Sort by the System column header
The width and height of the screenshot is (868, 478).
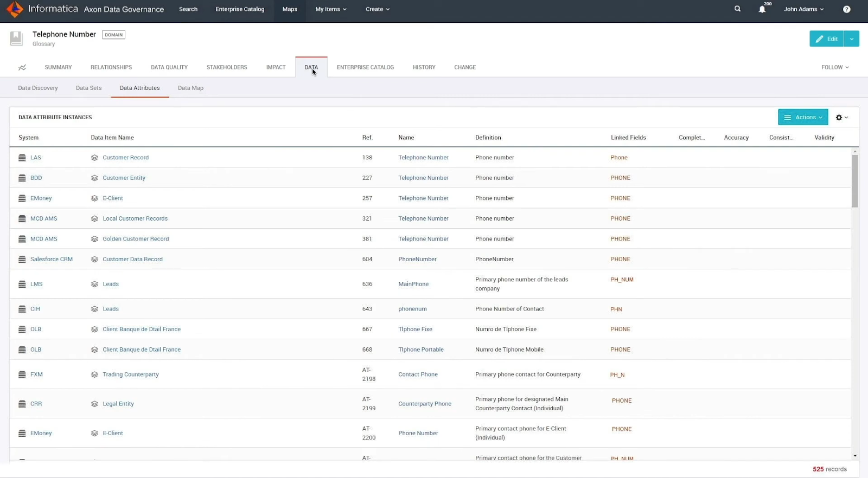point(28,138)
